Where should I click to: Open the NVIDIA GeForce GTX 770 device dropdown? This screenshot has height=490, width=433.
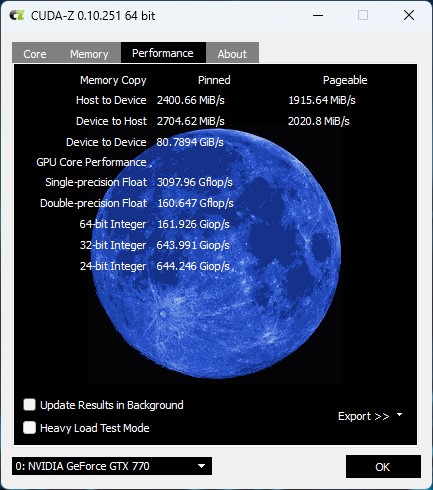[112, 466]
